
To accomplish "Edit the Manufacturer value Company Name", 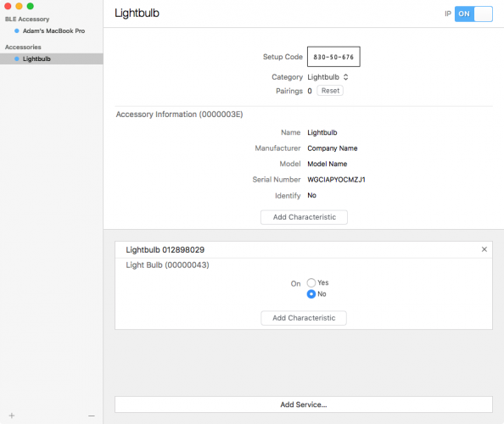I will point(333,148).
